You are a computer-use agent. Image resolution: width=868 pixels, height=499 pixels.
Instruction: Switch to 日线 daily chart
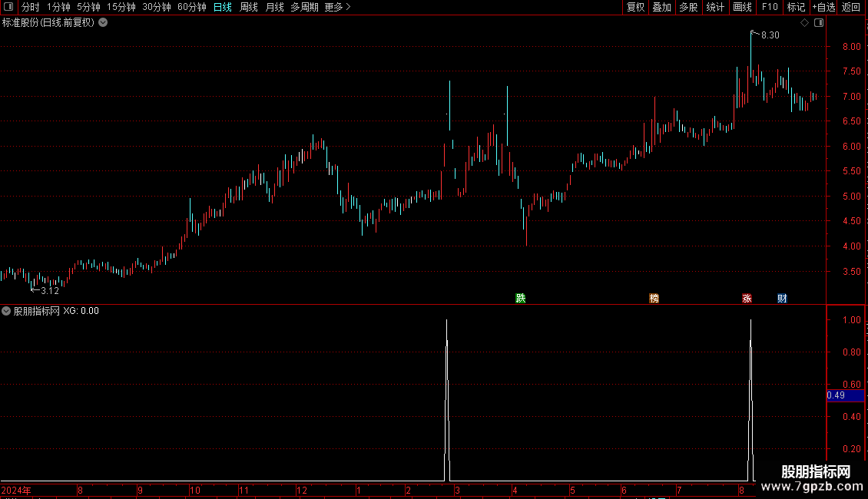223,7
